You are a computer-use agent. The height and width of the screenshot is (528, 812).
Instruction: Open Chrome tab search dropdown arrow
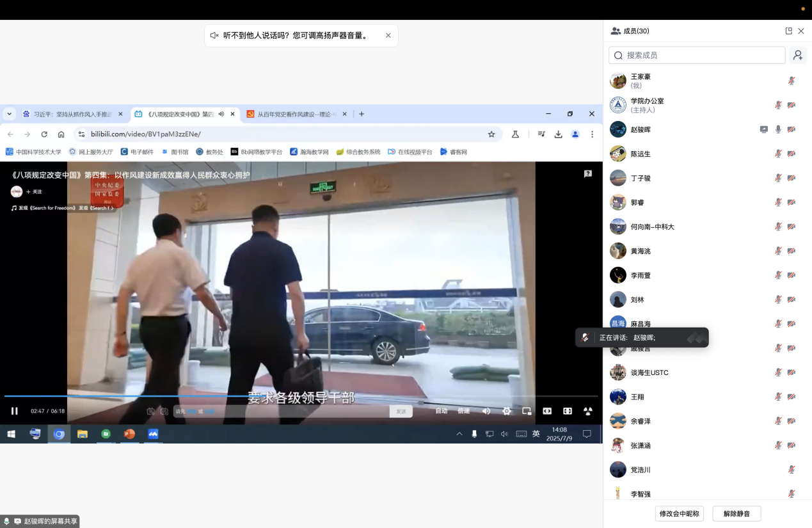(x=9, y=114)
